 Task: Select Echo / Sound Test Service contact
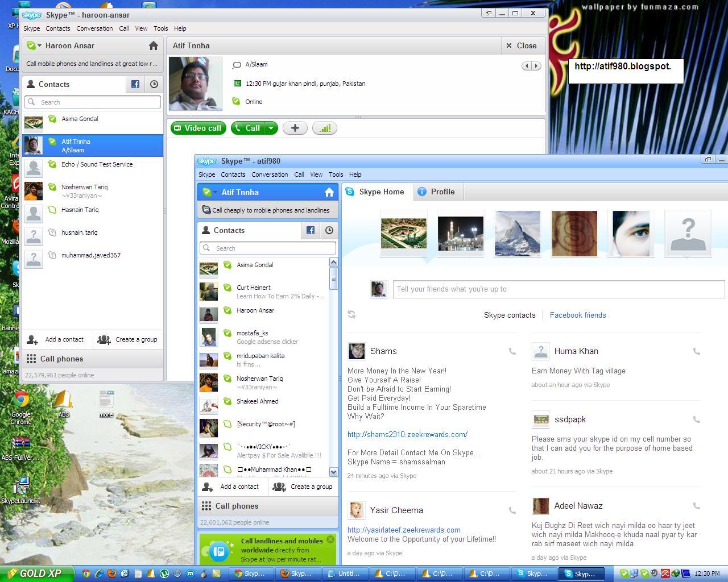point(93,168)
